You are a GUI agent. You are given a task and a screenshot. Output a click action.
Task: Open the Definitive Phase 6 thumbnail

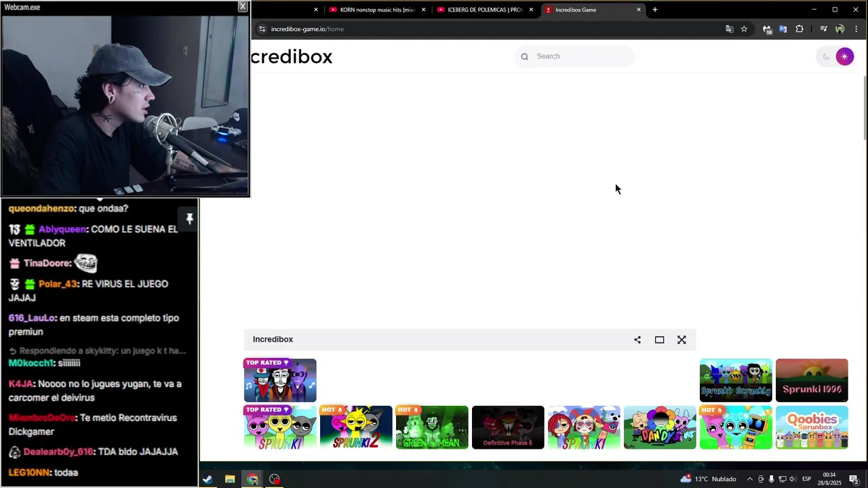click(x=508, y=427)
